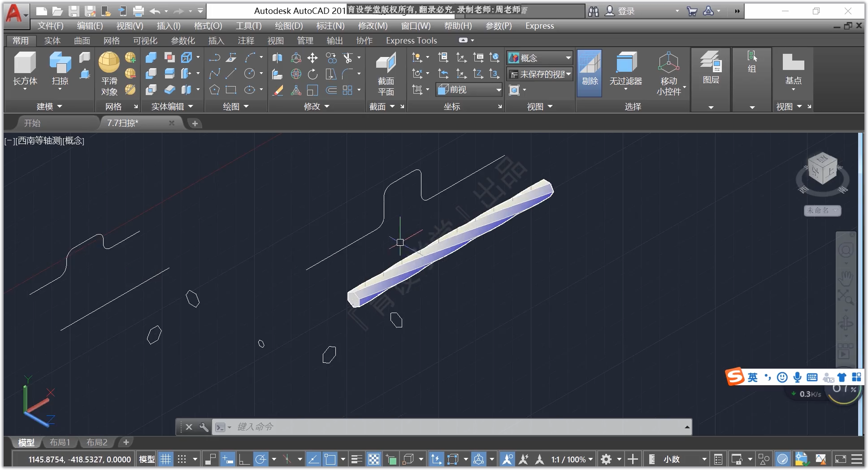The width and height of the screenshot is (868, 470).
Task: Switch to the 布局1 layout tab
Action: tap(60, 442)
